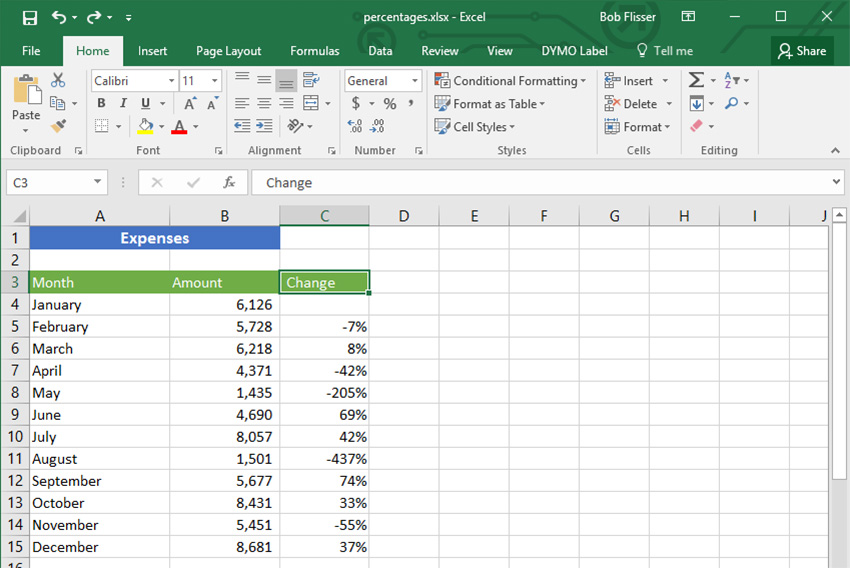Click the Increase Indent icon
This screenshot has height=568, width=850.
coord(265,126)
